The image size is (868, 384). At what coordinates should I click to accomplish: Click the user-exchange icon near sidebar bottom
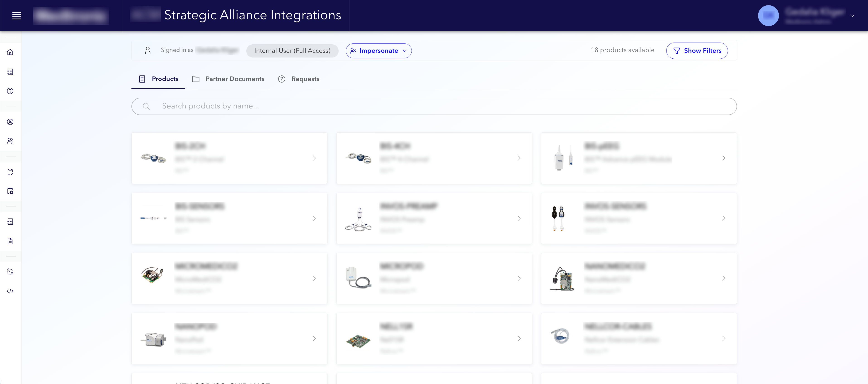click(10, 272)
